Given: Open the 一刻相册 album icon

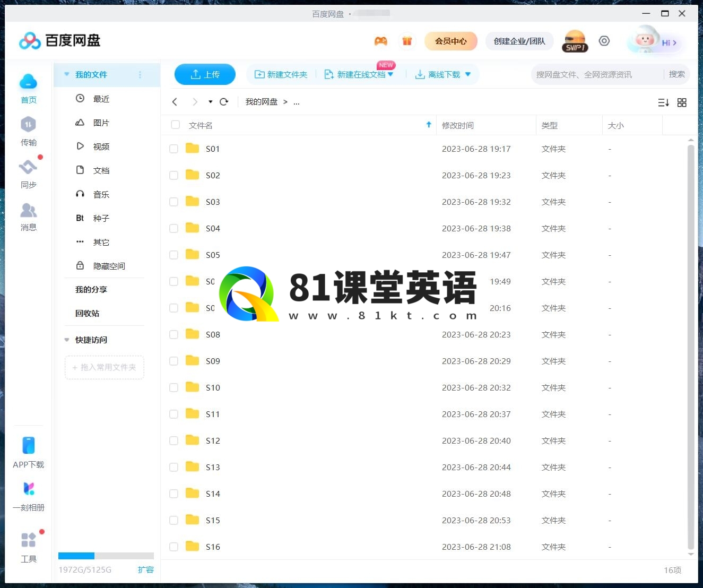Looking at the screenshot, I should click(29, 489).
